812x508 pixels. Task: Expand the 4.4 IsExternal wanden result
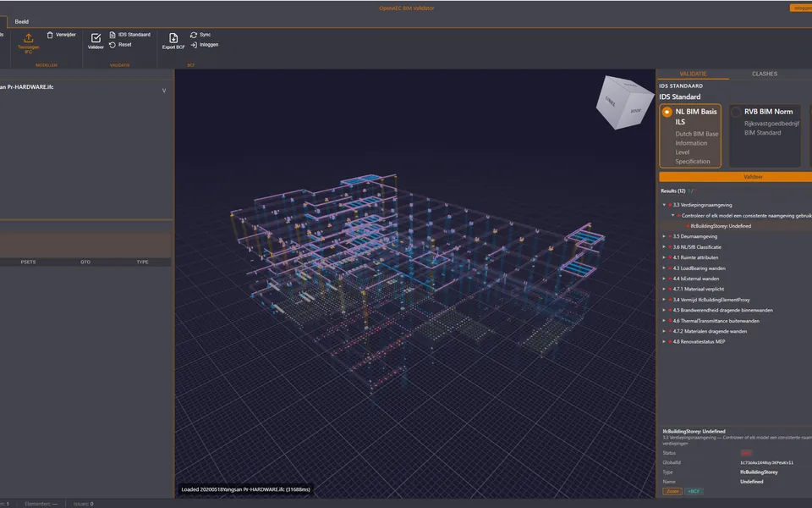tap(665, 279)
